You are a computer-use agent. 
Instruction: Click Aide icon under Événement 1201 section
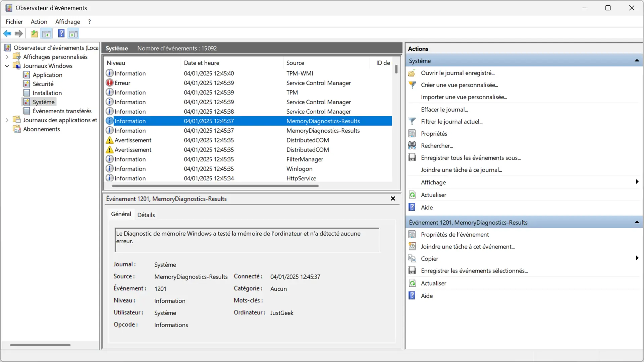(412, 296)
